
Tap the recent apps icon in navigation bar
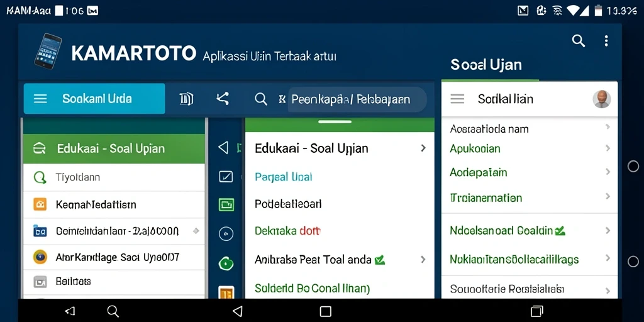click(x=537, y=311)
